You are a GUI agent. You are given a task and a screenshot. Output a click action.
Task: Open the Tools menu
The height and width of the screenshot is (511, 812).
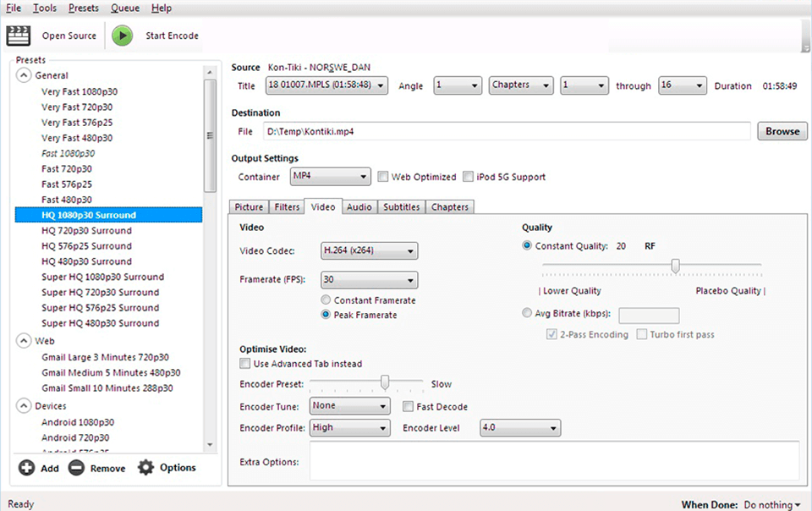tap(44, 8)
